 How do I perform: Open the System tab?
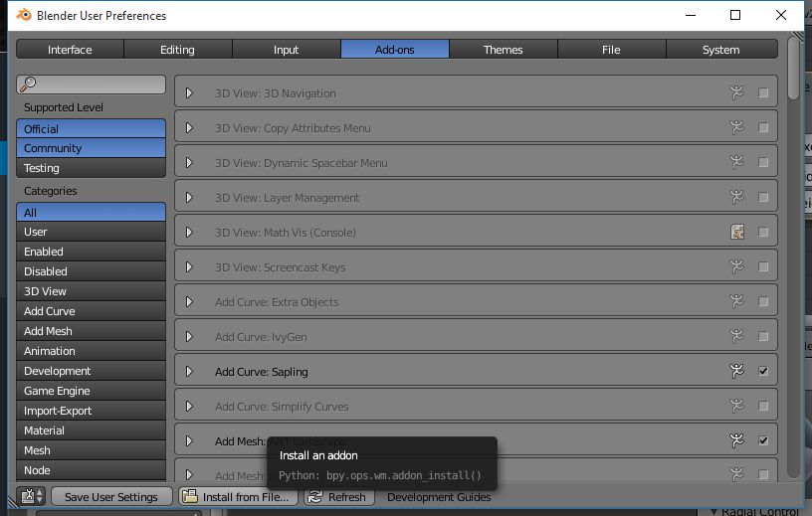[x=720, y=49]
